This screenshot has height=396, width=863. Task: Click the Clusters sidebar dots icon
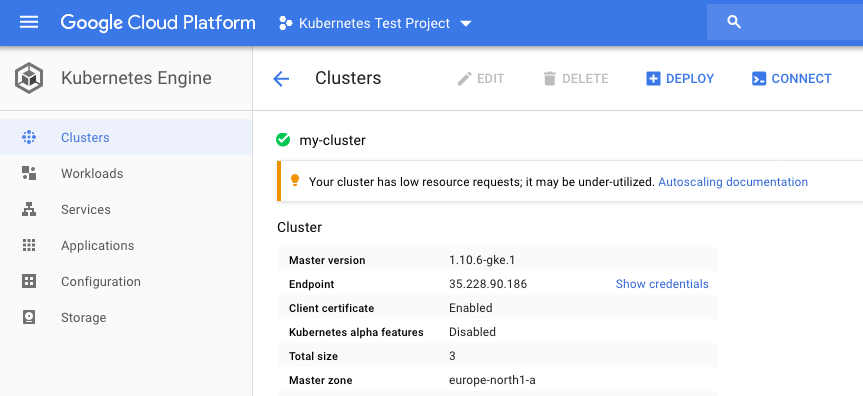(x=29, y=137)
